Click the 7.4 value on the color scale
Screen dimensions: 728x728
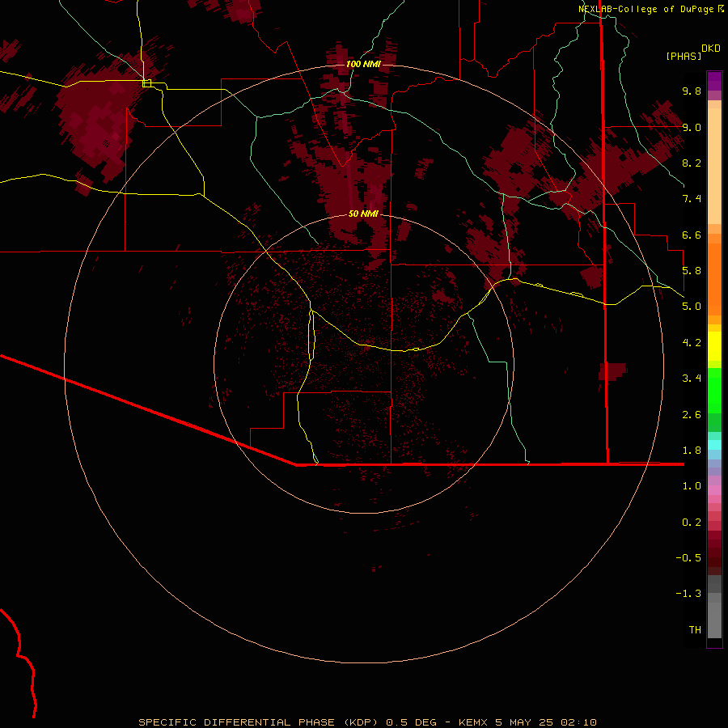click(692, 199)
